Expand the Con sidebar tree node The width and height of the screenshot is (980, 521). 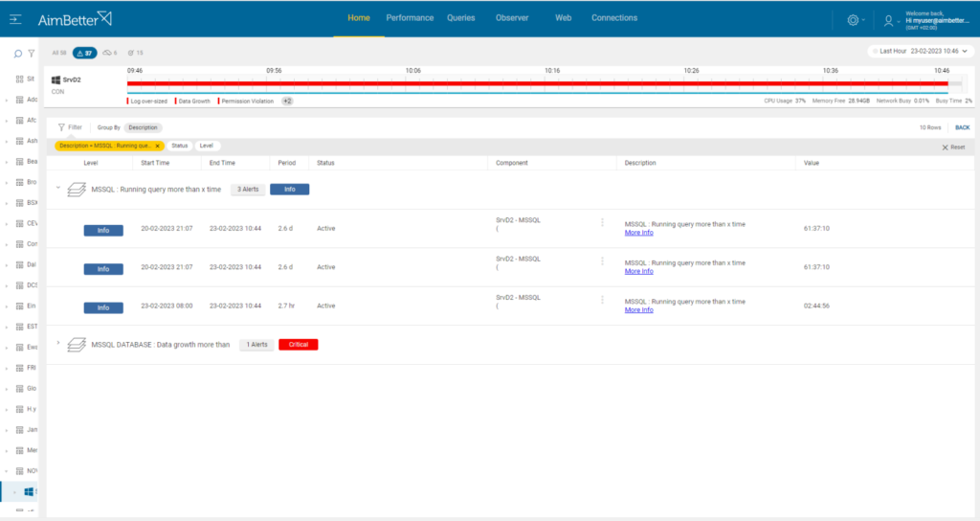tap(7, 244)
